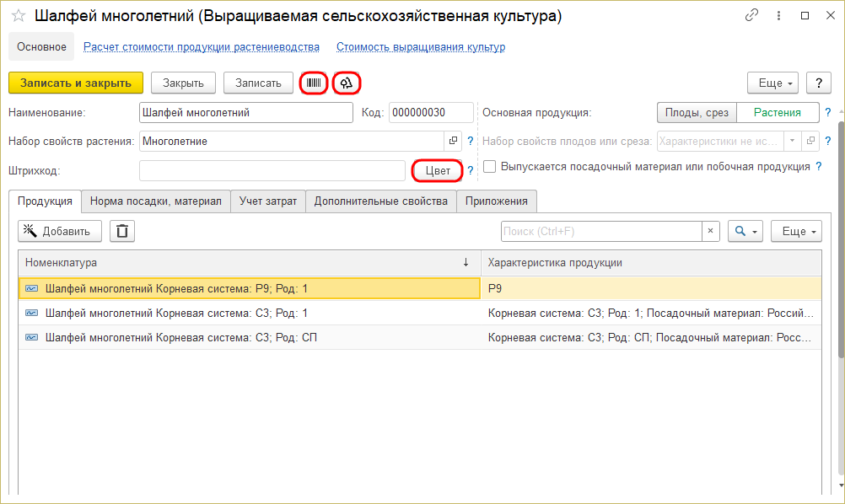The image size is (845, 504).
Task: Select Основное section
Action: 41,47
